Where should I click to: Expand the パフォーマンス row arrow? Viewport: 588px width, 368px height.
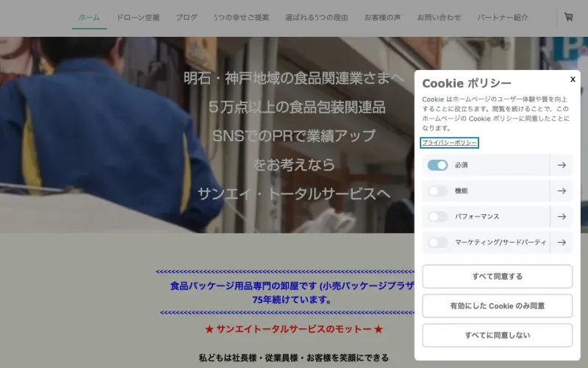[562, 216]
